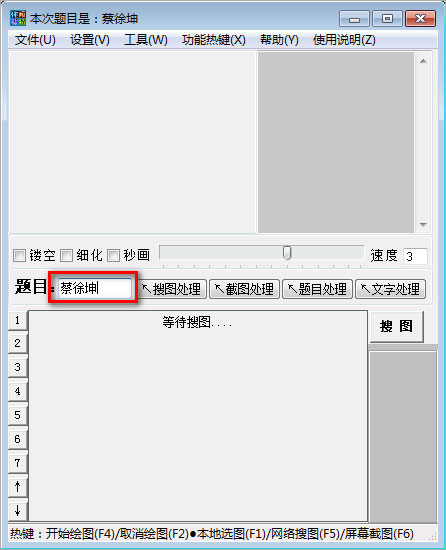Click the down arrow result button

coord(18,510)
